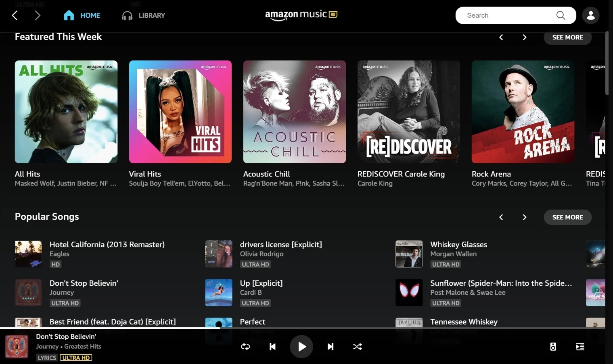Play Up [Explicit] album art
The height and width of the screenshot is (364, 613).
click(x=219, y=293)
